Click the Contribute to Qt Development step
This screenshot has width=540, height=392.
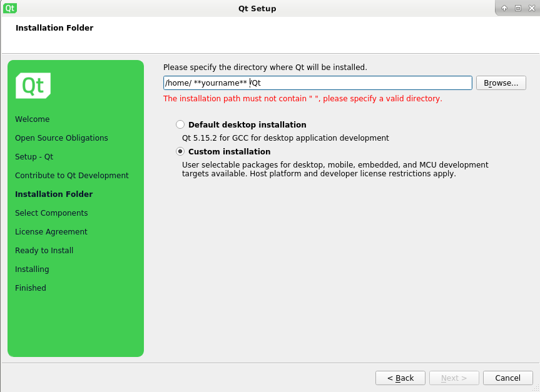click(x=72, y=176)
